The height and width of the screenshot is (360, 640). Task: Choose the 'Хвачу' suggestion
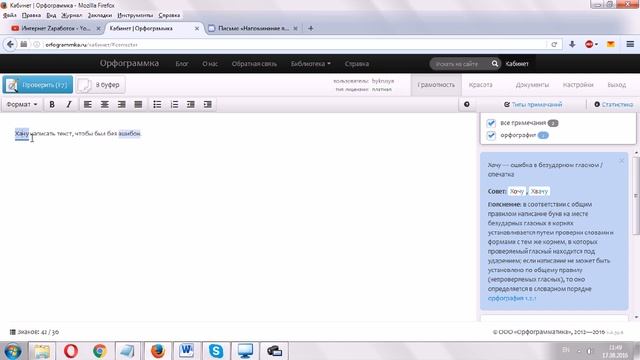(539, 191)
